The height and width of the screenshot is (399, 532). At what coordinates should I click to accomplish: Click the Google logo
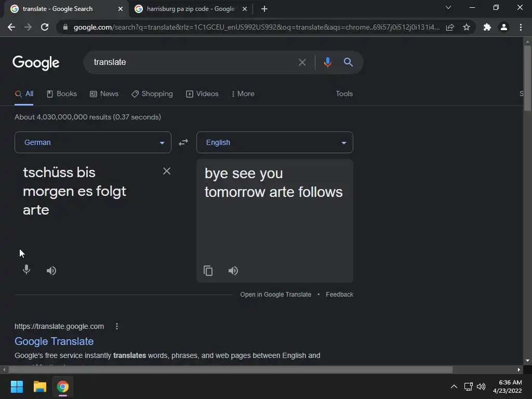36,62
